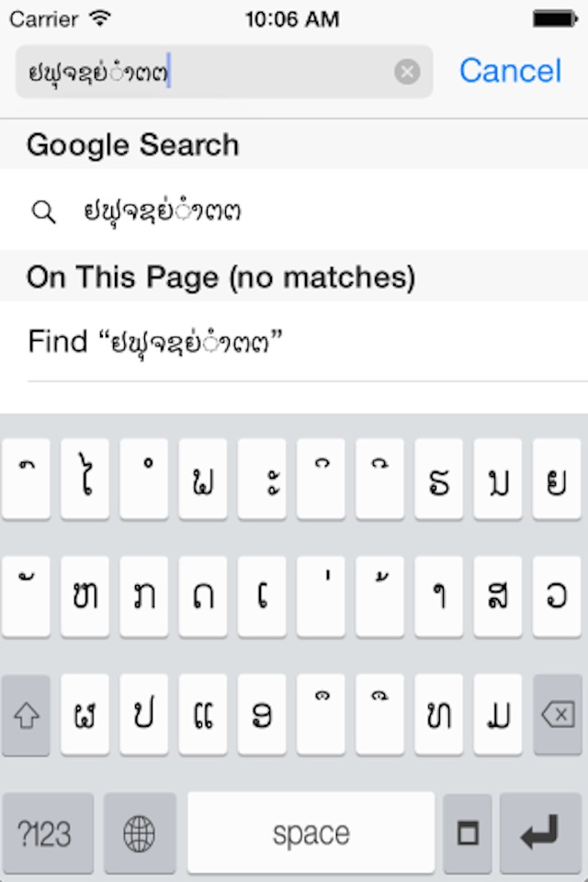
Task: Open the numbers keyboard with ?123
Action: pyautogui.click(x=47, y=832)
